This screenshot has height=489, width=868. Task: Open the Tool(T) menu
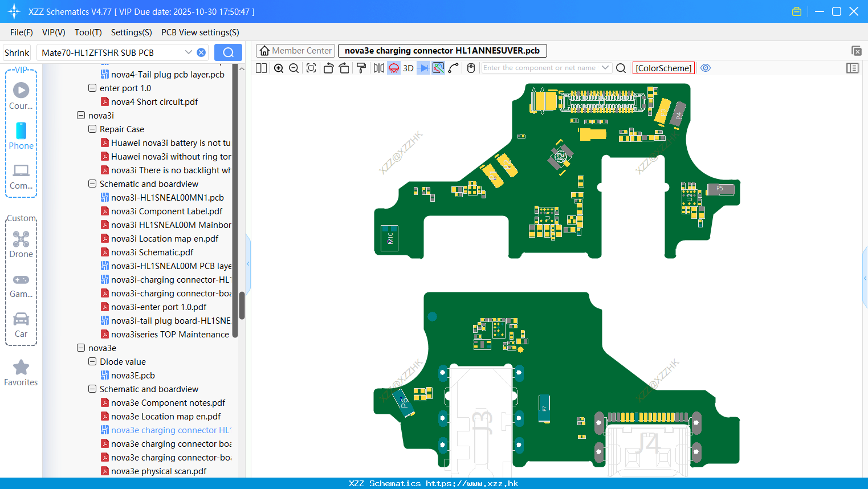pyautogui.click(x=88, y=32)
